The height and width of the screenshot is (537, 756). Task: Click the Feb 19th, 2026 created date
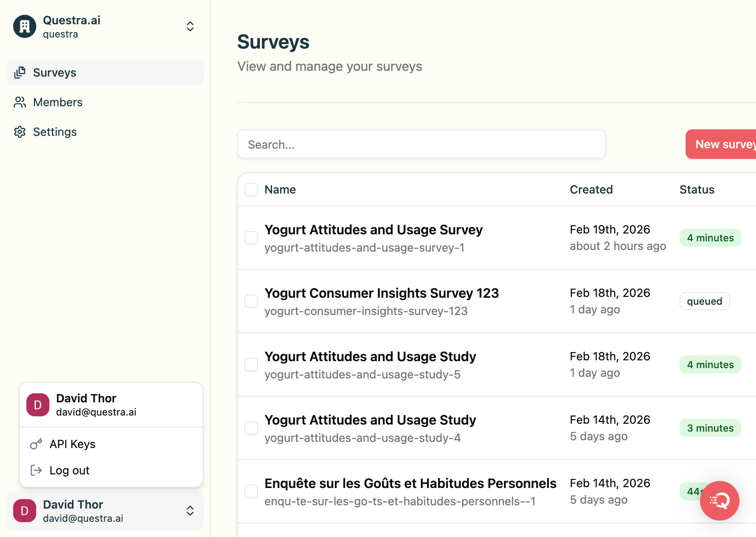610,229
